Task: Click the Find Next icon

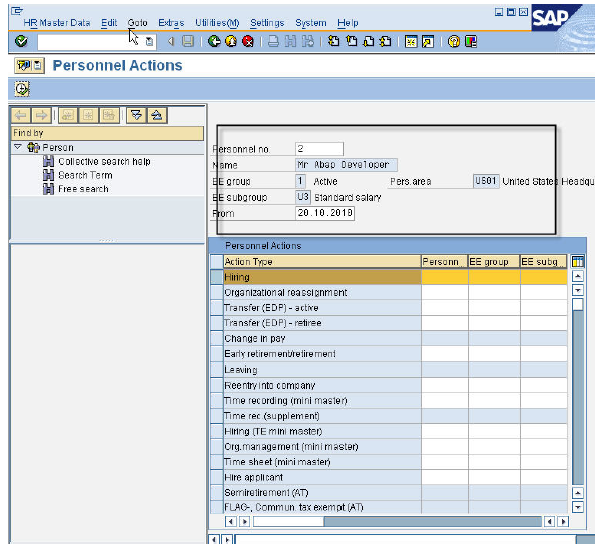Action: tap(308, 41)
